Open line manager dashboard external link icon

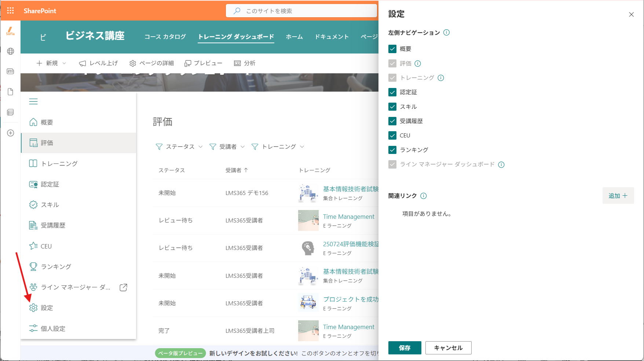coord(124,287)
